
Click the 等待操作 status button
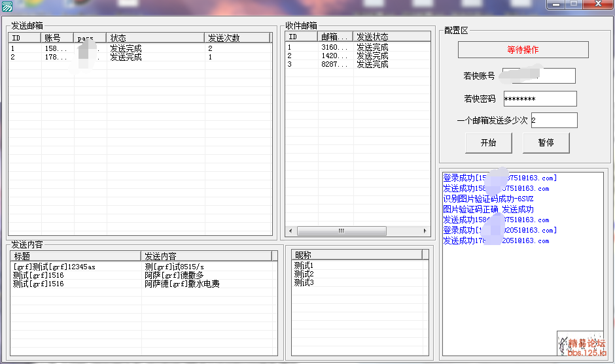point(523,50)
